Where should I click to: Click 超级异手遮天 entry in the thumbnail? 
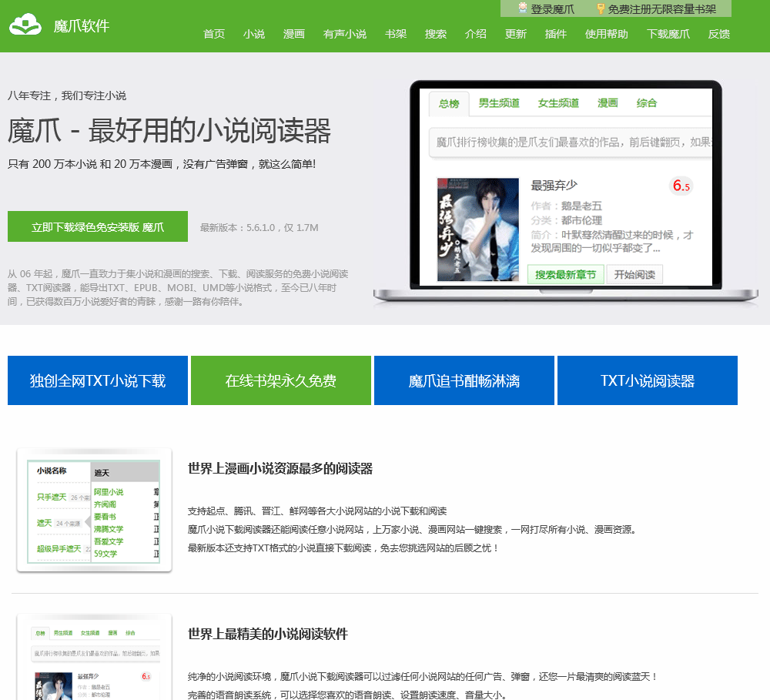click(59, 549)
